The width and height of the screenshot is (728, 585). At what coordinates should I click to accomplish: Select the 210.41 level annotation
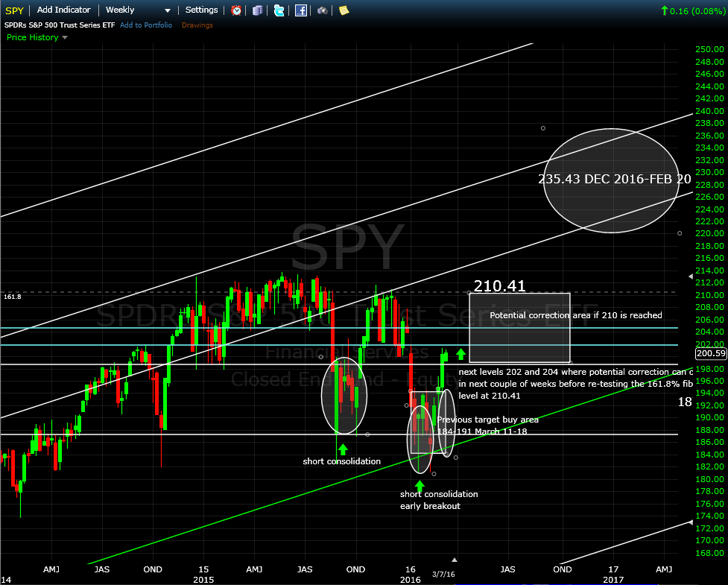[x=499, y=285]
